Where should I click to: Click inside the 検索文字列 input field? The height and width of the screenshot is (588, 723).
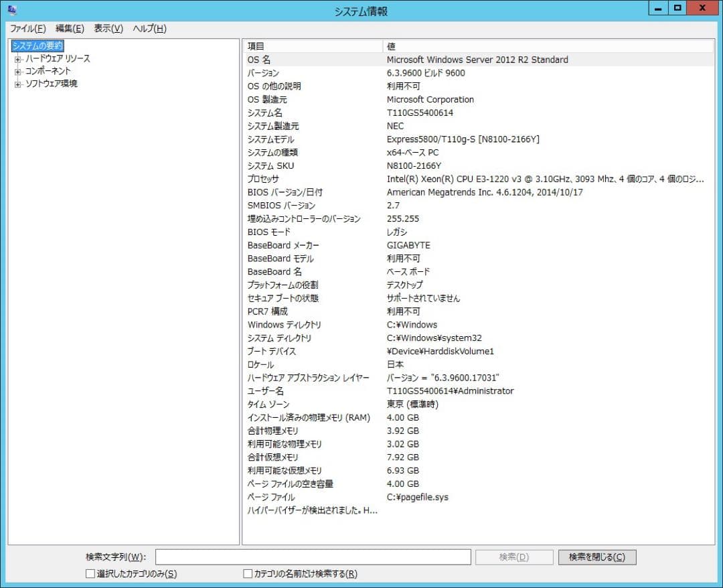[x=313, y=557]
